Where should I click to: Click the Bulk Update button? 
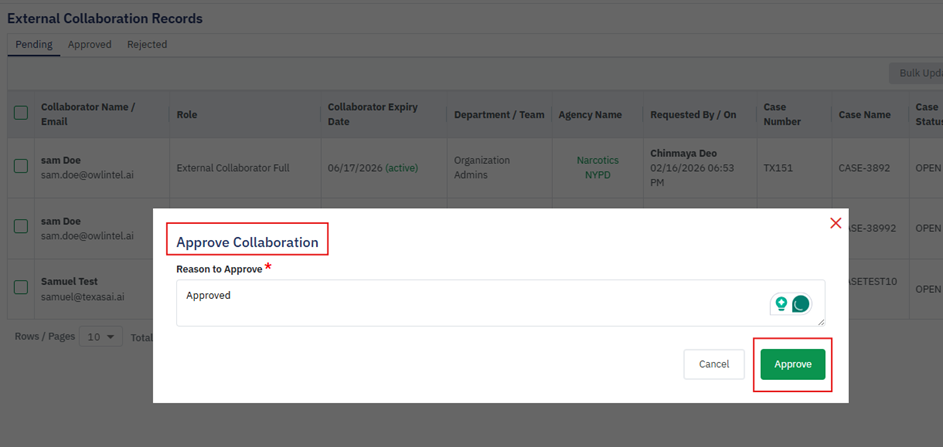[918, 73]
